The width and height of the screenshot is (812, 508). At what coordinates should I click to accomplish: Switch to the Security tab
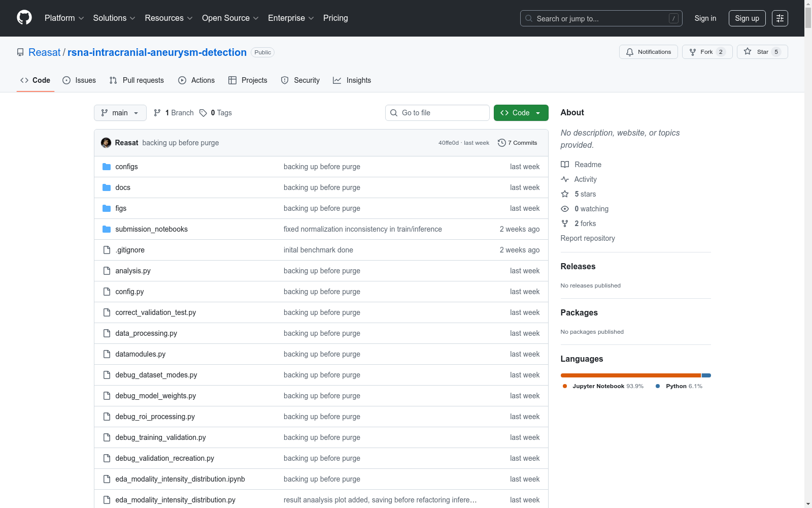coord(300,80)
